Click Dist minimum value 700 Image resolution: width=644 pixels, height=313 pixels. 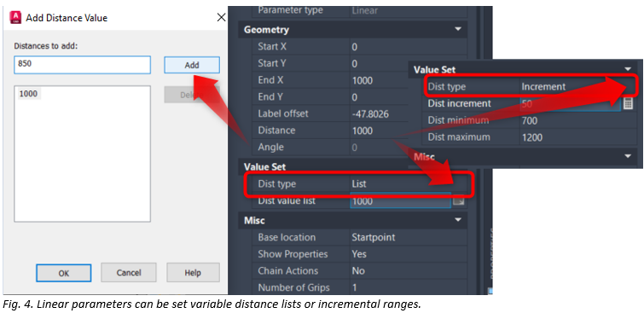tap(529, 120)
